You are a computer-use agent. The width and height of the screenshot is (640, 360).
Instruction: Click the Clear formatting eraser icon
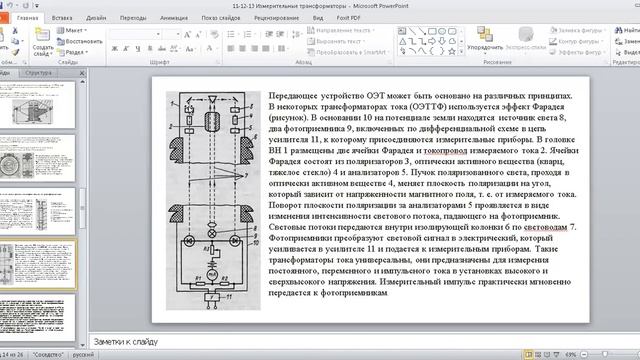(214, 35)
